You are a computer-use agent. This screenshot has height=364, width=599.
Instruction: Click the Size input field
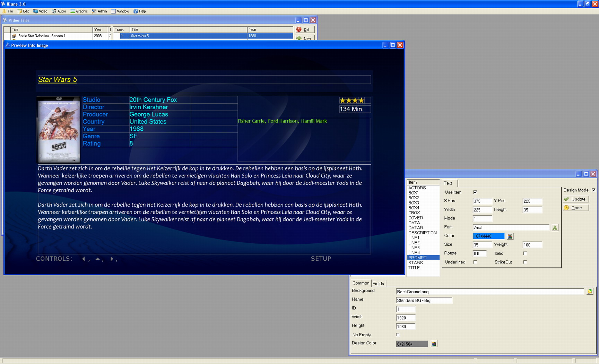click(x=482, y=245)
